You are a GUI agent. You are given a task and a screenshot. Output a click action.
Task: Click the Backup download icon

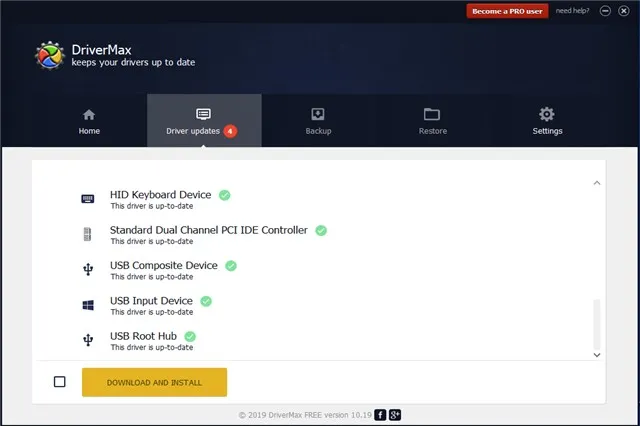(x=318, y=114)
